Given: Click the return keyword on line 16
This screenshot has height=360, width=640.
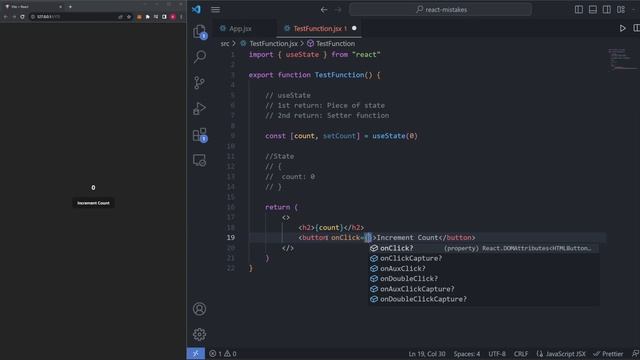Looking at the screenshot, I should coord(278,207).
